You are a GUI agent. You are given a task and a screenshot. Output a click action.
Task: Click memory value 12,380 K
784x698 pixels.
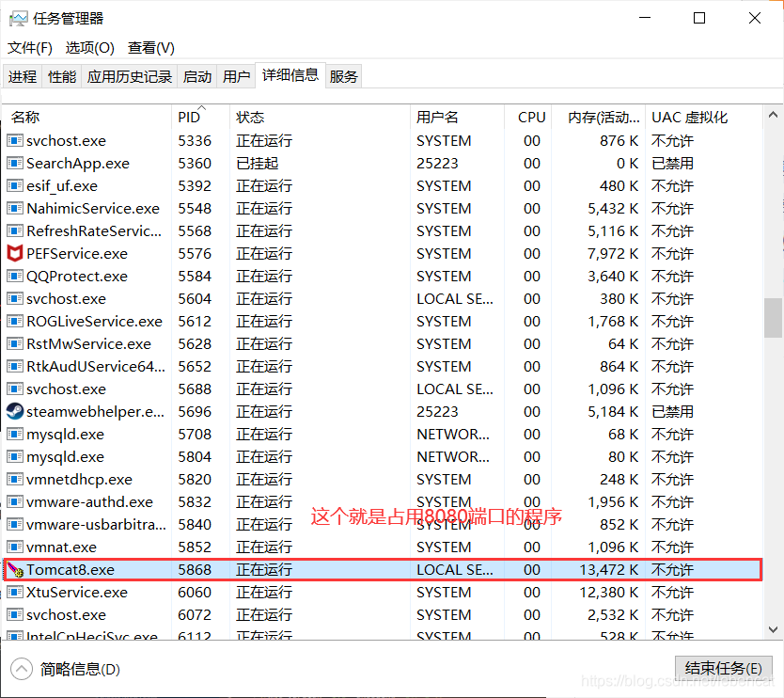tap(609, 593)
